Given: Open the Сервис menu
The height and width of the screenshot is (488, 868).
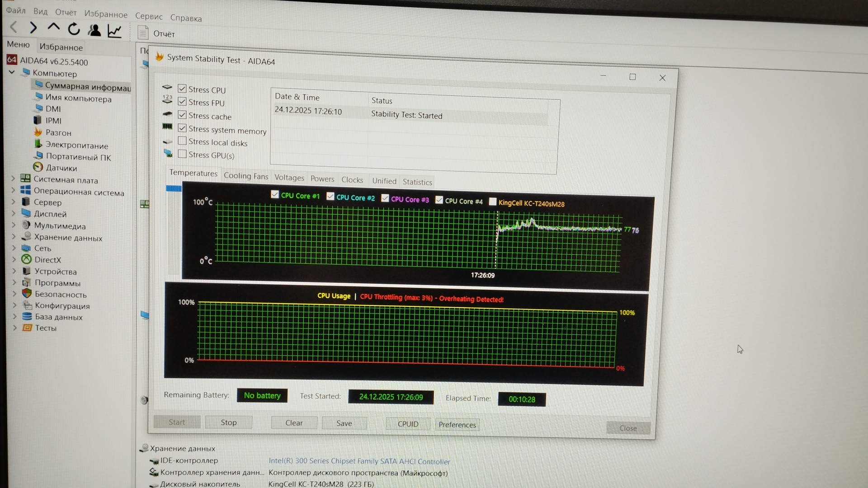Looking at the screenshot, I should point(149,16).
